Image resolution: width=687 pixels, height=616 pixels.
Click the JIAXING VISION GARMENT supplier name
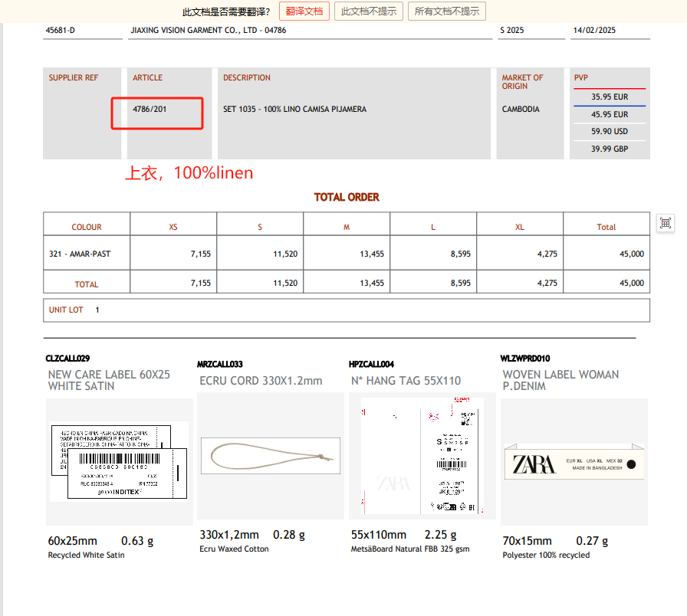pos(209,31)
